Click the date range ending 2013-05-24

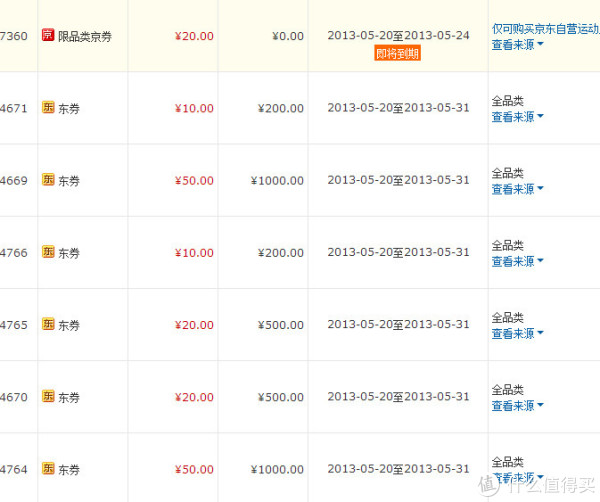pyautogui.click(x=398, y=36)
